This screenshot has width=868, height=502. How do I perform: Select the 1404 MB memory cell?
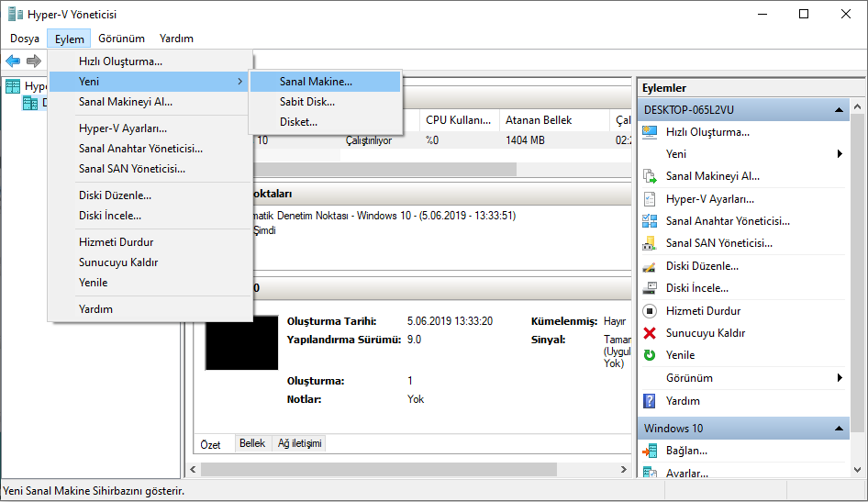point(525,140)
